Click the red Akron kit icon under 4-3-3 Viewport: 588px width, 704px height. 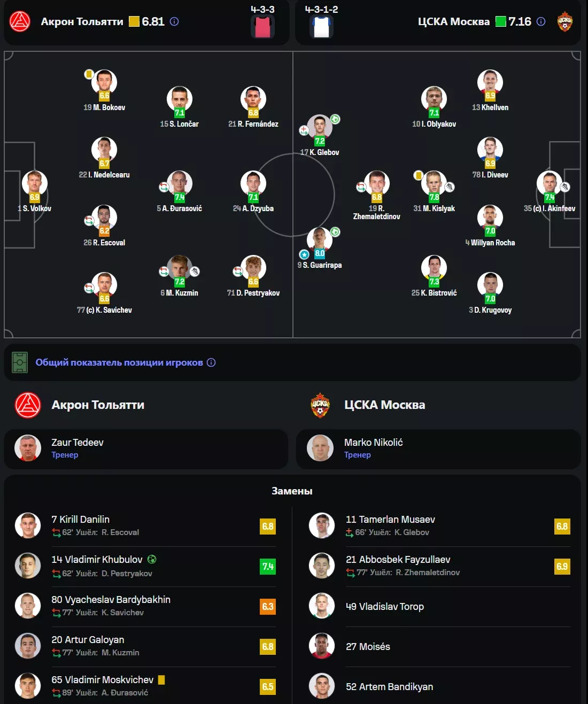click(262, 27)
